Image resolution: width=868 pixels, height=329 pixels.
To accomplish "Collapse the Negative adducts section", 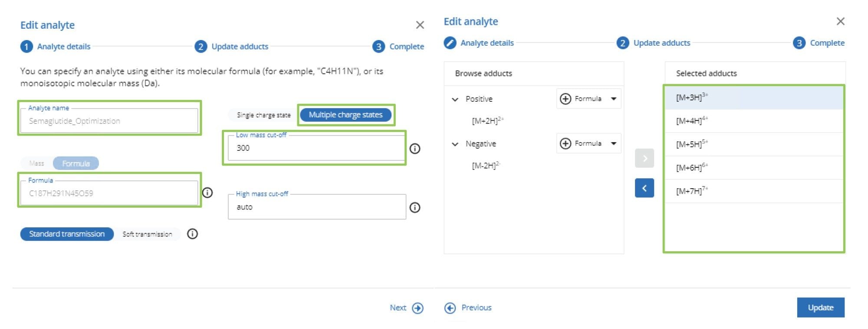I will coord(454,143).
